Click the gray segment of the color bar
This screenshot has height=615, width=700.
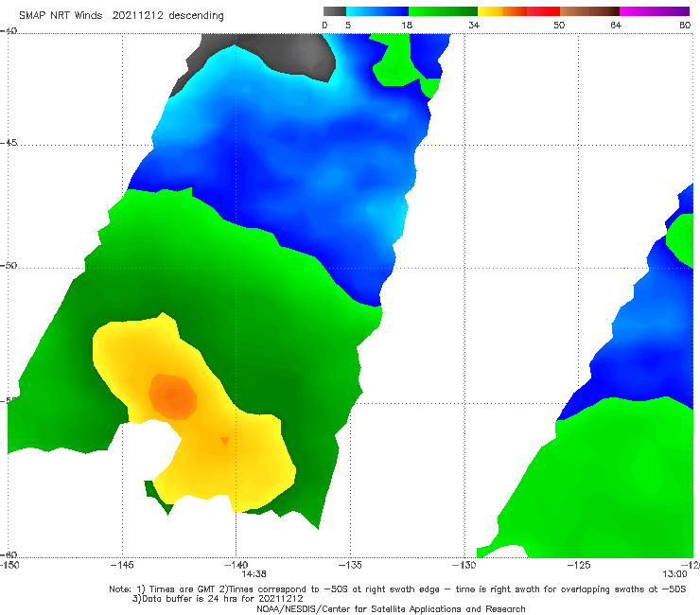point(335,11)
